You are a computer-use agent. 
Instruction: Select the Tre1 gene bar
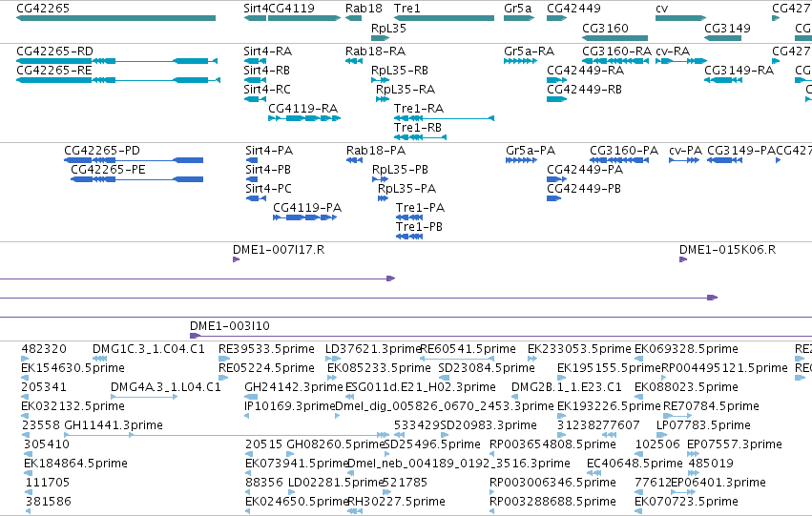point(445,18)
